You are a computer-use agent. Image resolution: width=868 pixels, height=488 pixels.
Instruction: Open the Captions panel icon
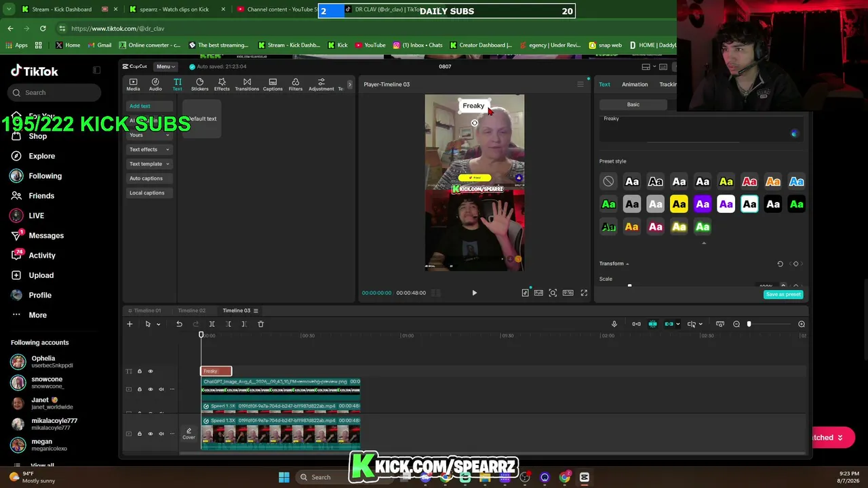pyautogui.click(x=273, y=85)
